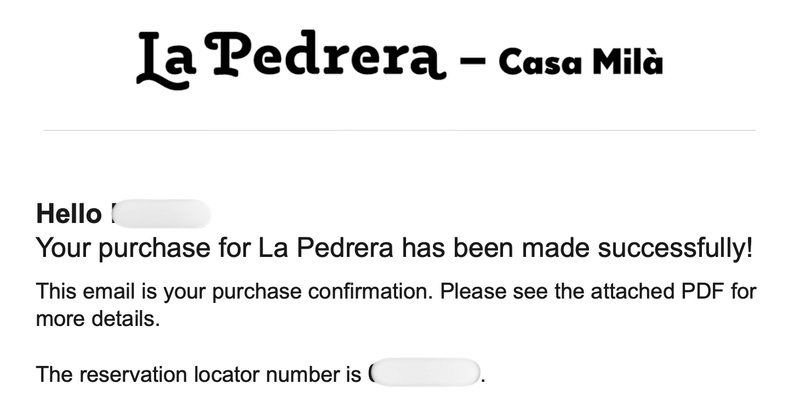
Task: Click the "attached PDF" text
Action: pyautogui.click(x=655, y=294)
